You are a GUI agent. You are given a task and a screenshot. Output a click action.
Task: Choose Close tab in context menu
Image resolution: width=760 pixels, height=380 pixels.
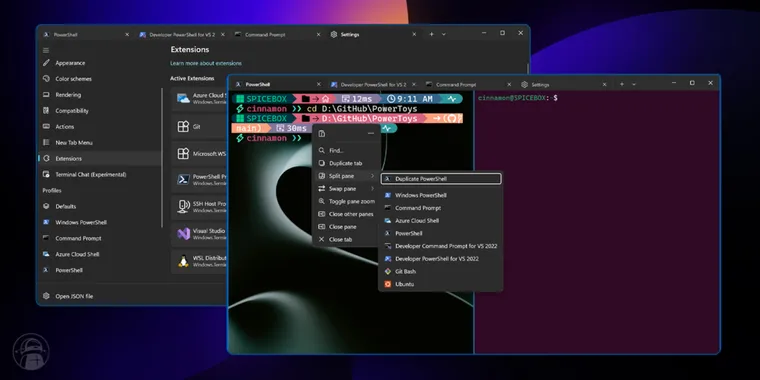pos(346,239)
